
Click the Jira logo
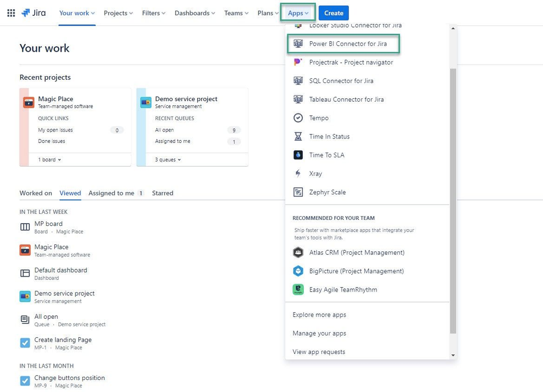[34, 13]
